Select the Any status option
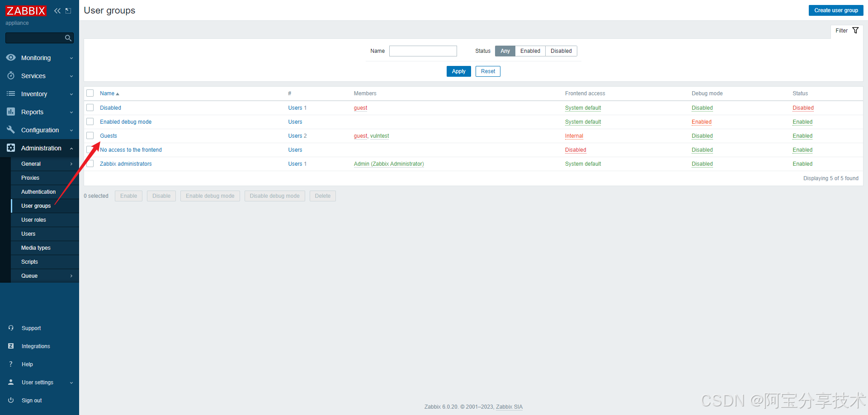The height and width of the screenshot is (415, 868). coord(505,51)
